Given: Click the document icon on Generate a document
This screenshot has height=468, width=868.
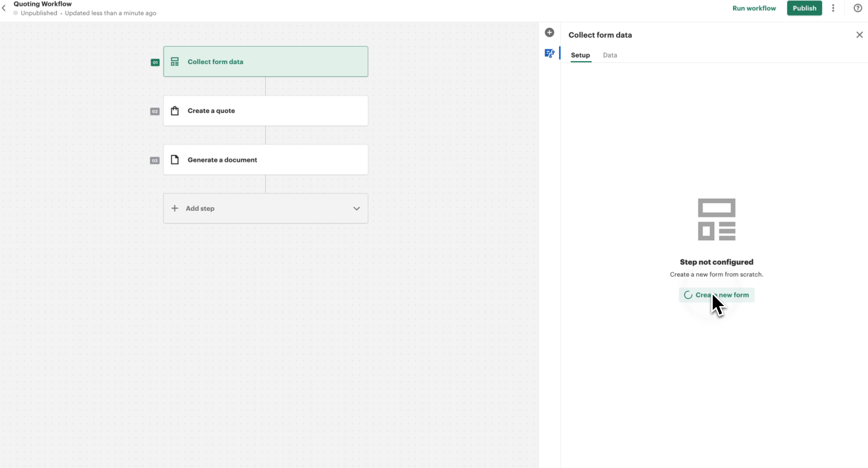Looking at the screenshot, I should pos(175,160).
